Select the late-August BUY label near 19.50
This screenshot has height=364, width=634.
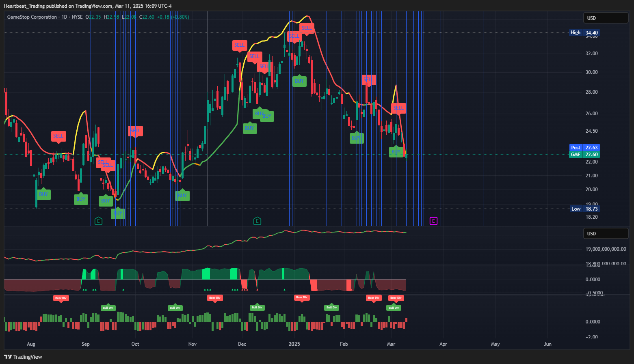81,198
